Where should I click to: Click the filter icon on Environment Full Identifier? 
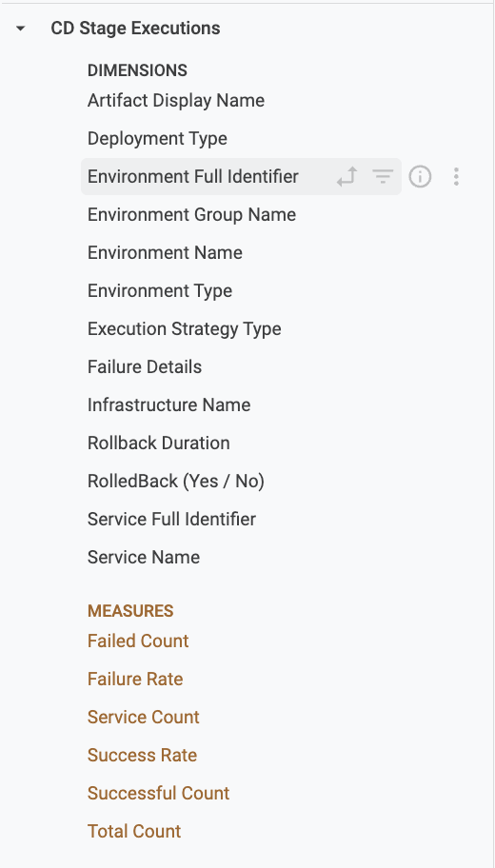(x=383, y=177)
